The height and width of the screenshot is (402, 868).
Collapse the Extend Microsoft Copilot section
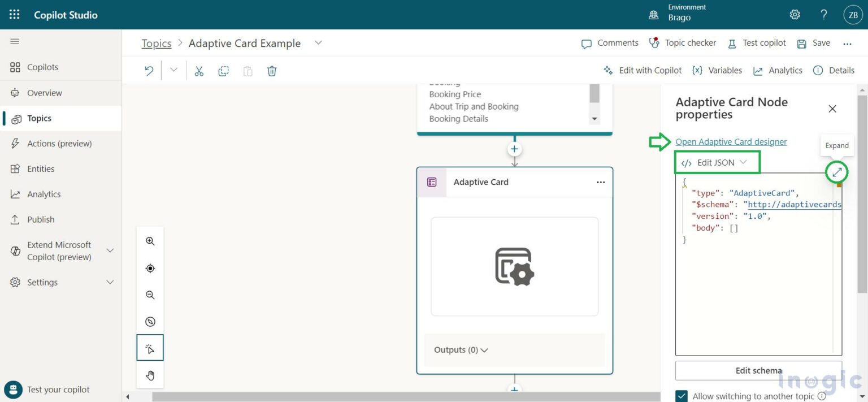click(x=110, y=250)
